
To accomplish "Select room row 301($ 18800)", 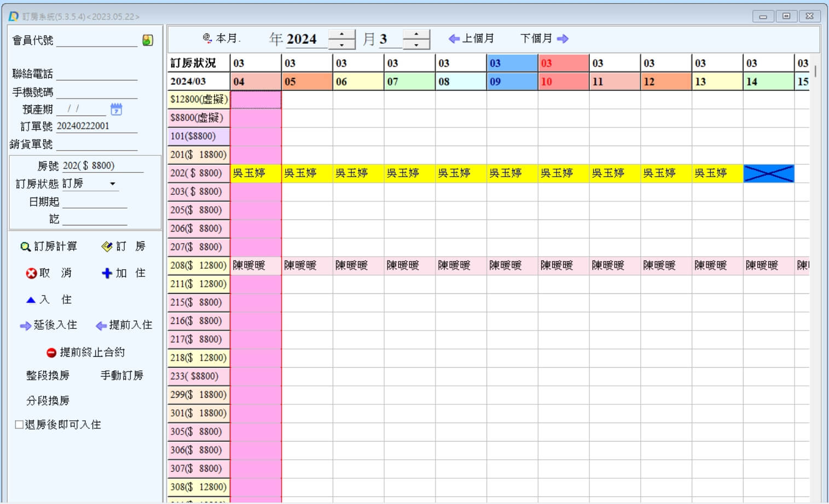I will (x=199, y=413).
